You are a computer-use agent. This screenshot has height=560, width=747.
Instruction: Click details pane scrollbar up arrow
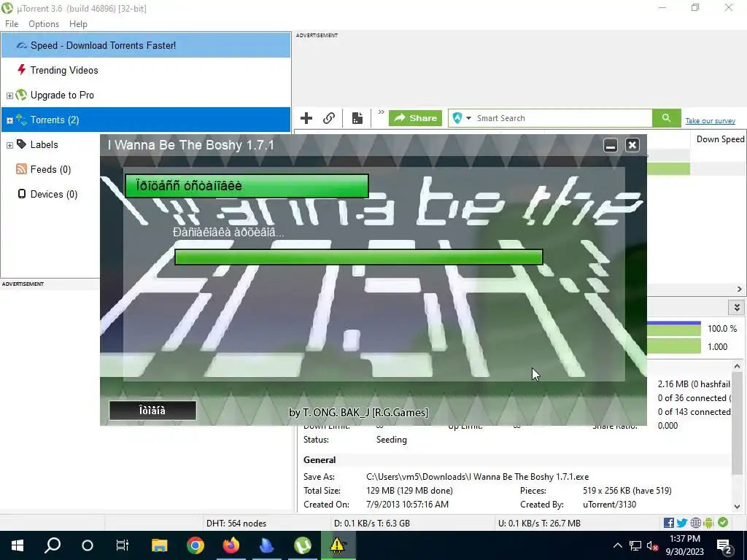coord(737,367)
